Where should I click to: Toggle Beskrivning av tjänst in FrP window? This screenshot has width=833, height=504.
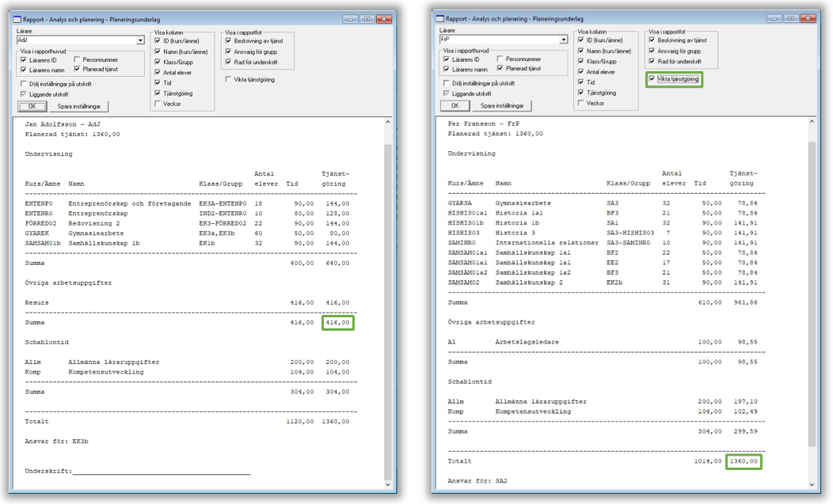coord(652,40)
